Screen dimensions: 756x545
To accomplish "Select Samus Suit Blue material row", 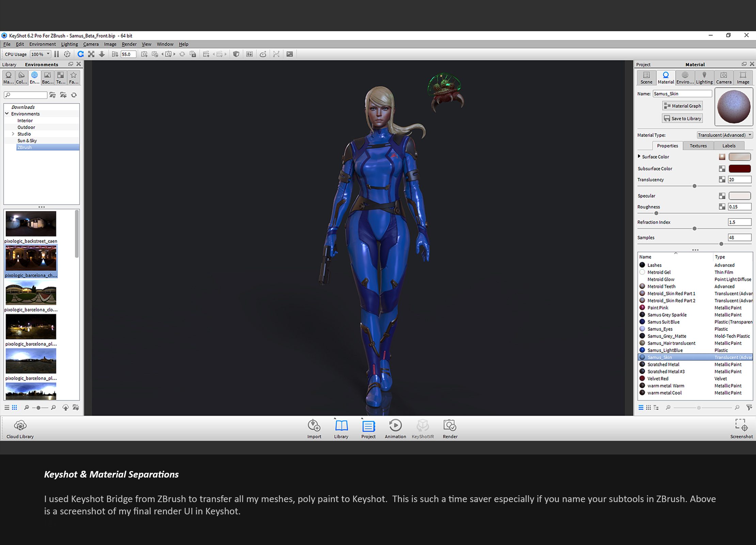I will (x=695, y=322).
